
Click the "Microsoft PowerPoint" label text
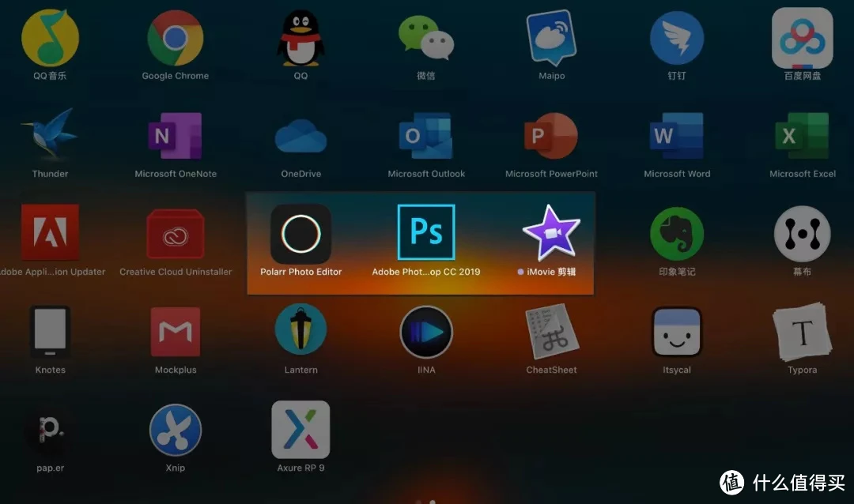click(551, 174)
